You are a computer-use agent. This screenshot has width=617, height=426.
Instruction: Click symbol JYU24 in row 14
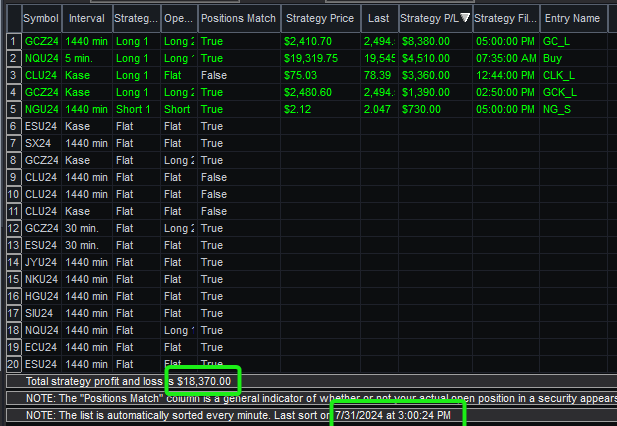pos(41,262)
